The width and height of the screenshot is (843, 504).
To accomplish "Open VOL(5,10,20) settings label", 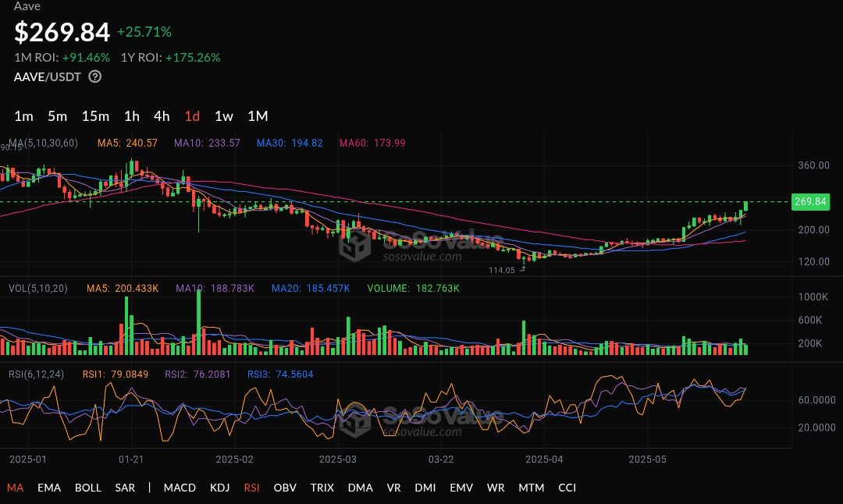I will [x=38, y=288].
